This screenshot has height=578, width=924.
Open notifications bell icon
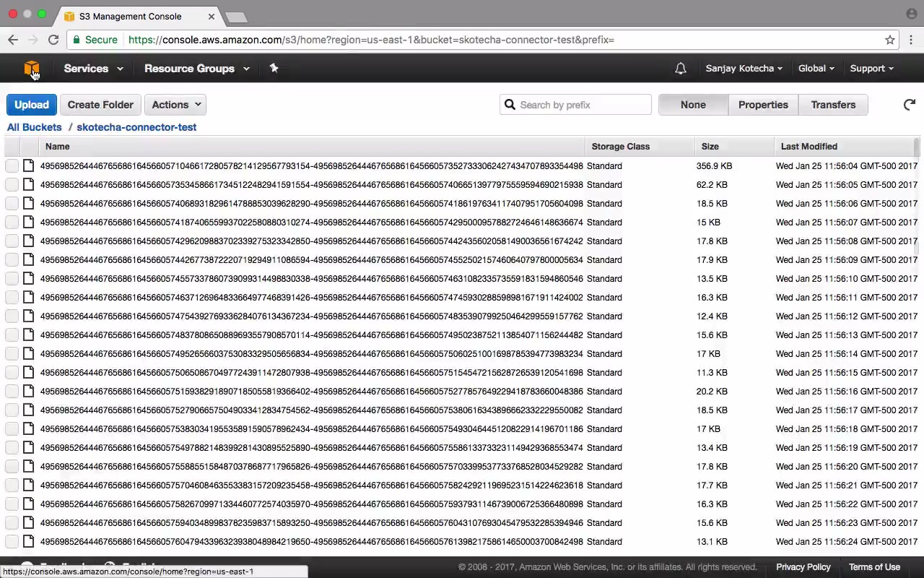(680, 69)
